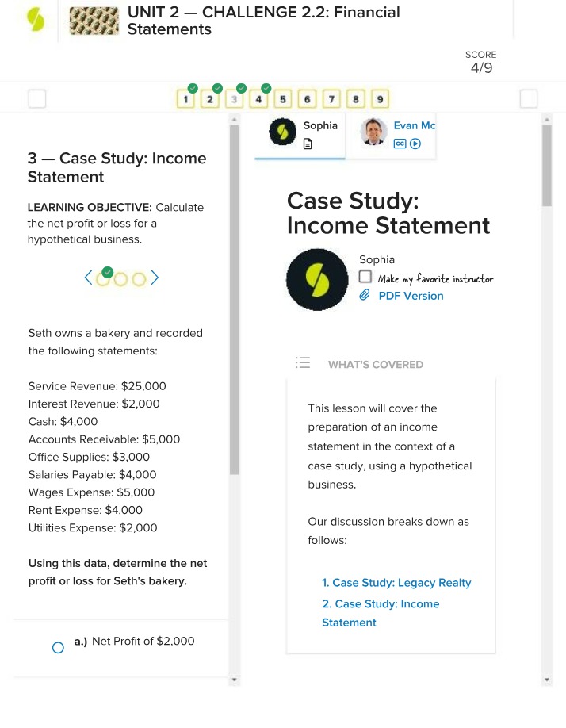Go to question 7
The height and width of the screenshot is (728, 566).
click(331, 99)
